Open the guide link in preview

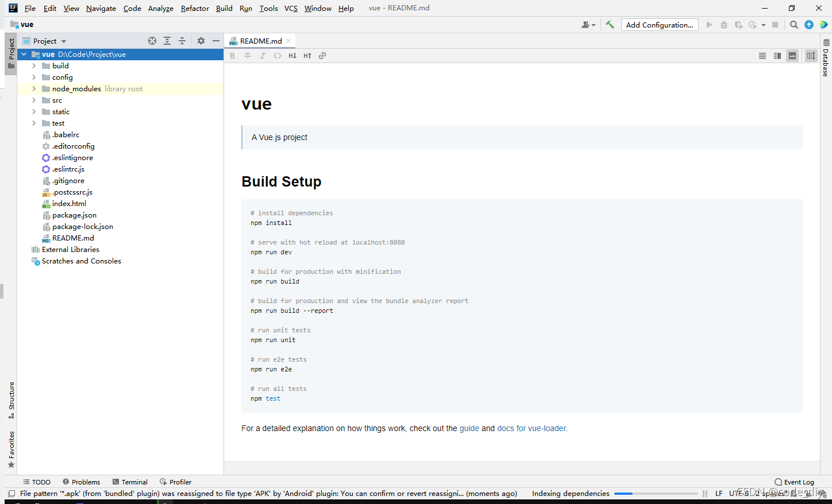point(469,428)
